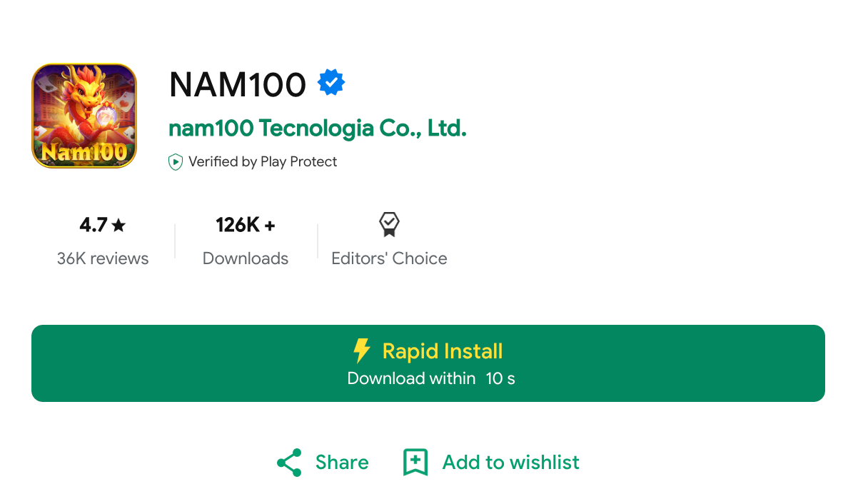848x504 pixels.
Task: Click the share arrow icon
Action: pyautogui.click(x=289, y=463)
